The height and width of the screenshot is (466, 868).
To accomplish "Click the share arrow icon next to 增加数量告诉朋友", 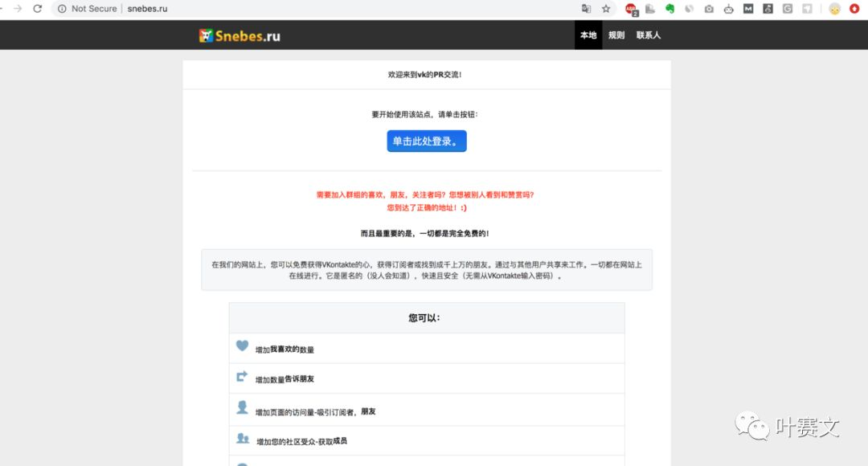I will pyautogui.click(x=242, y=378).
